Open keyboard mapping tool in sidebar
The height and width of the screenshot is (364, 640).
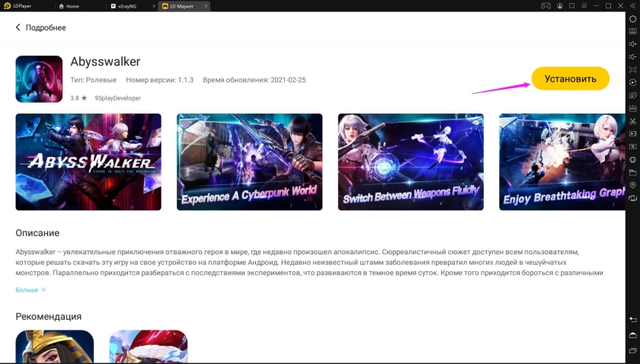click(632, 31)
